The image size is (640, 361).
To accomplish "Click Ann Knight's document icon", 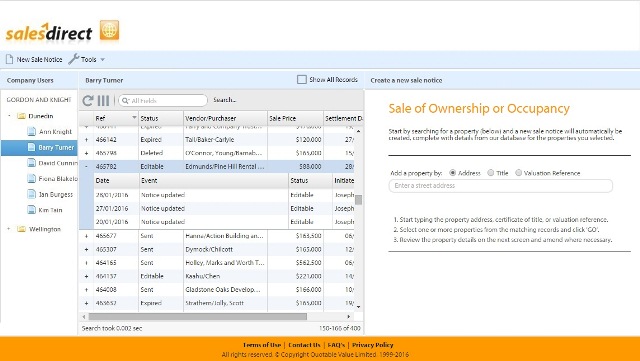I will pyautogui.click(x=31, y=131).
